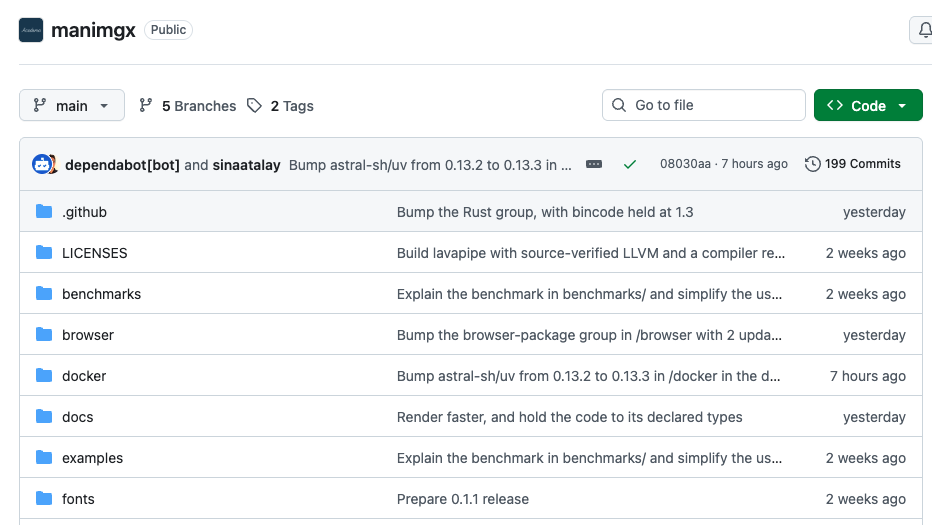Open LICENSES commit 'Build lavapipe with source-verified LLVM'
The width and height of the screenshot is (932, 525).
[591, 253]
